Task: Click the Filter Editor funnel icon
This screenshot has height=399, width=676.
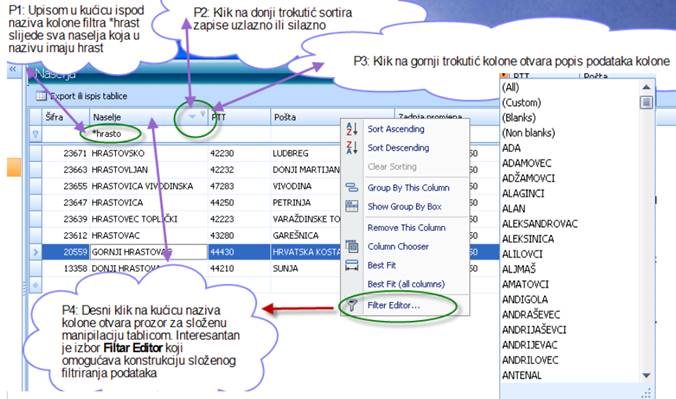Action: [x=352, y=305]
